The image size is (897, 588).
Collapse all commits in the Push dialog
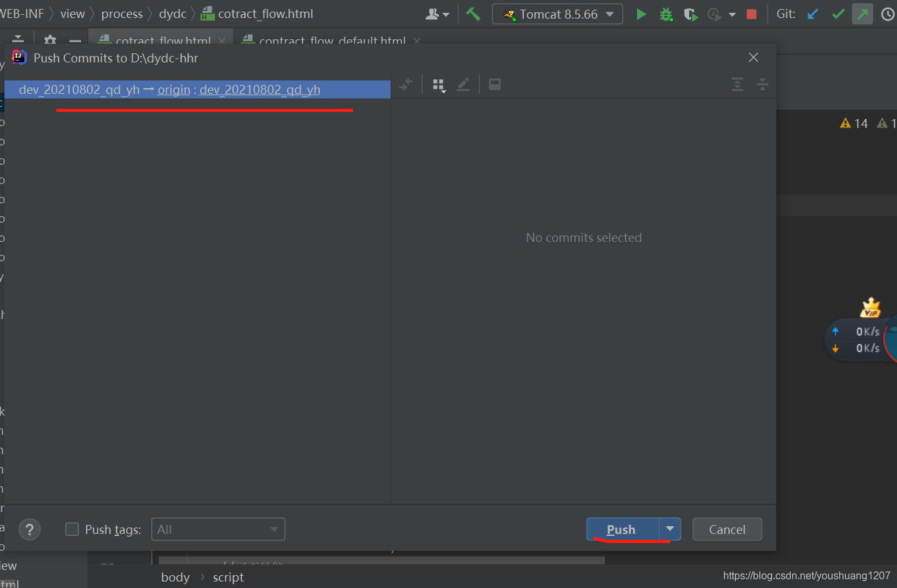click(x=762, y=84)
